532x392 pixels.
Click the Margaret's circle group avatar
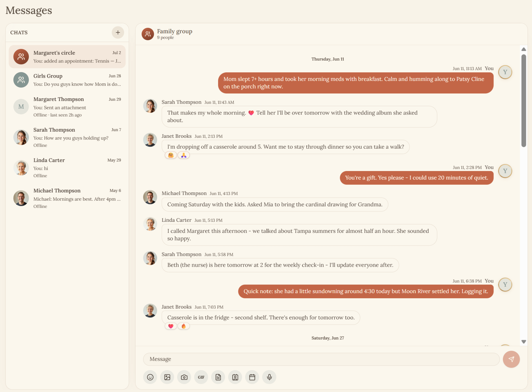point(21,57)
